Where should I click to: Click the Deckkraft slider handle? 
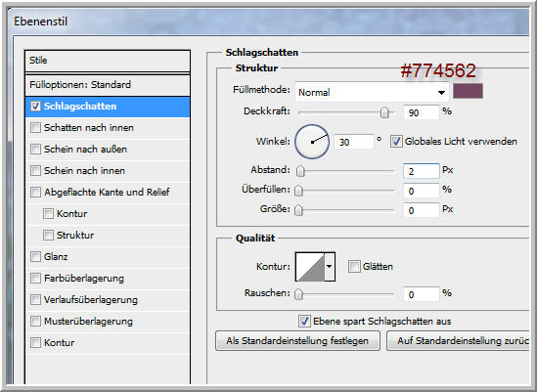384,112
